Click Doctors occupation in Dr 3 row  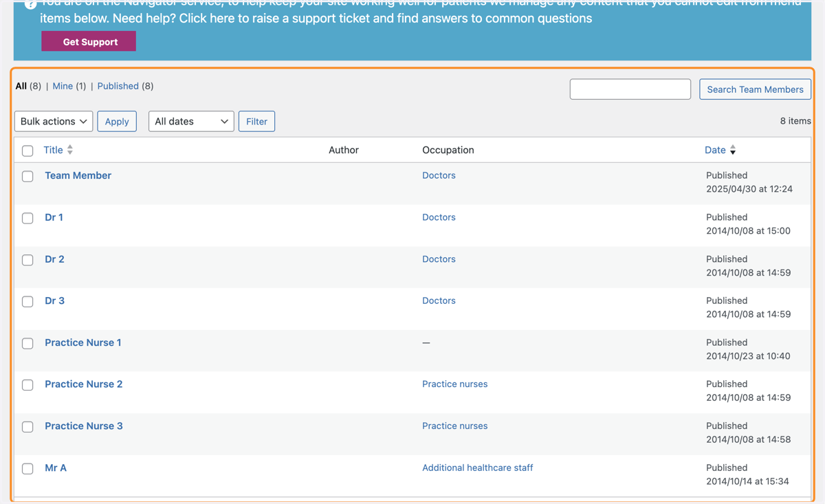(439, 300)
